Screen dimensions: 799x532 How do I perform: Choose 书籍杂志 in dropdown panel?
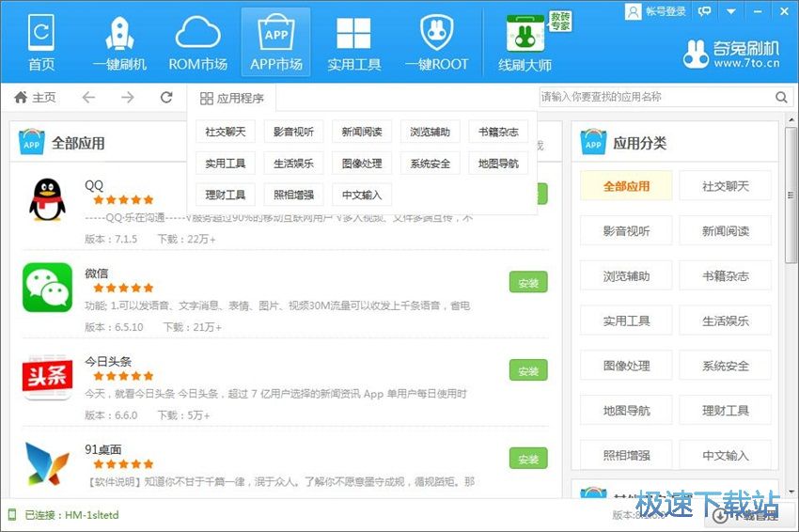pyautogui.click(x=498, y=132)
